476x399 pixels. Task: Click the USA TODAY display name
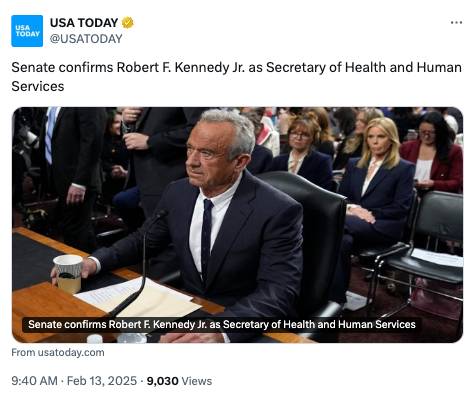(84, 23)
